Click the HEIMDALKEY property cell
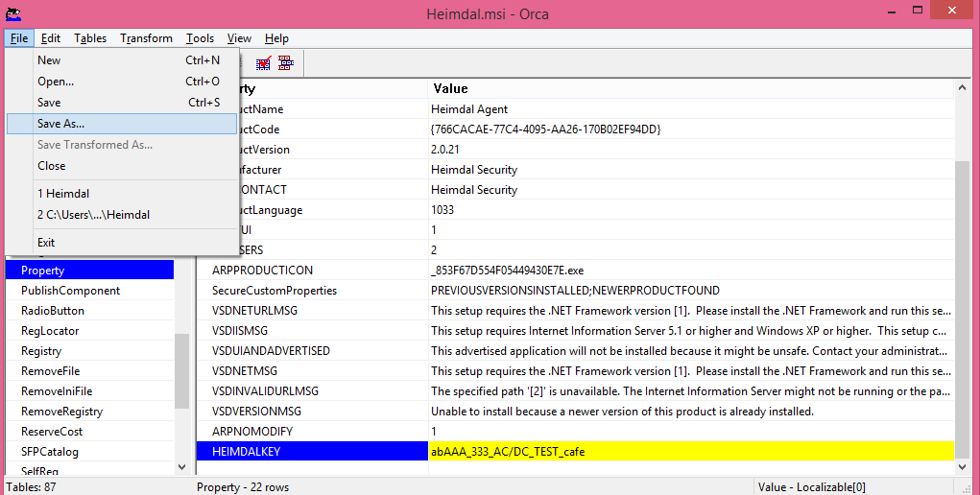Image resolution: width=980 pixels, height=495 pixels. point(313,451)
